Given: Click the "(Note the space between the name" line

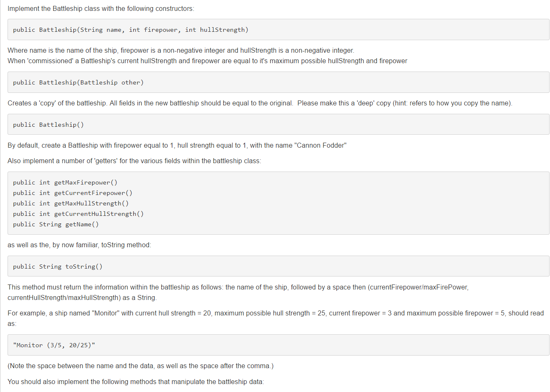Looking at the screenshot, I should tap(140, 366).
